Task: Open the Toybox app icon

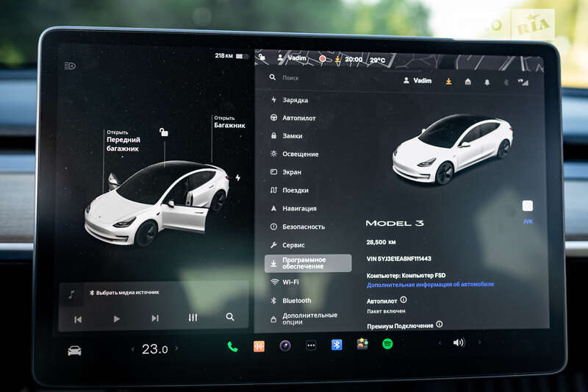Action: [362, 343]
